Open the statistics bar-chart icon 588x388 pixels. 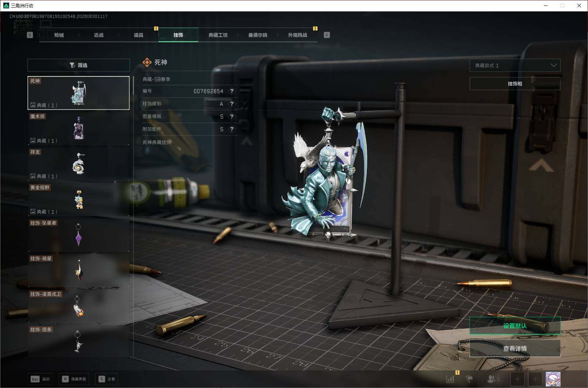[450, 379]
